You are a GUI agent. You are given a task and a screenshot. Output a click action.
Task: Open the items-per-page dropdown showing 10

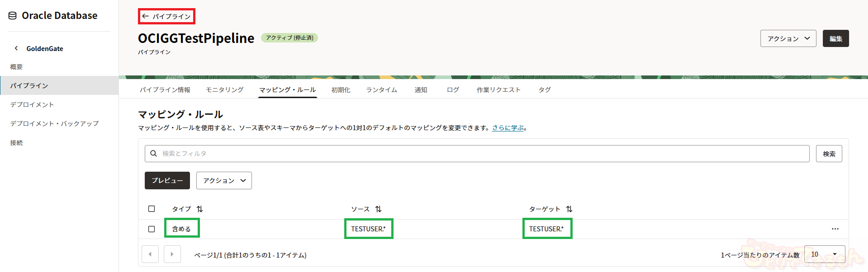click(x=825, y=254)
